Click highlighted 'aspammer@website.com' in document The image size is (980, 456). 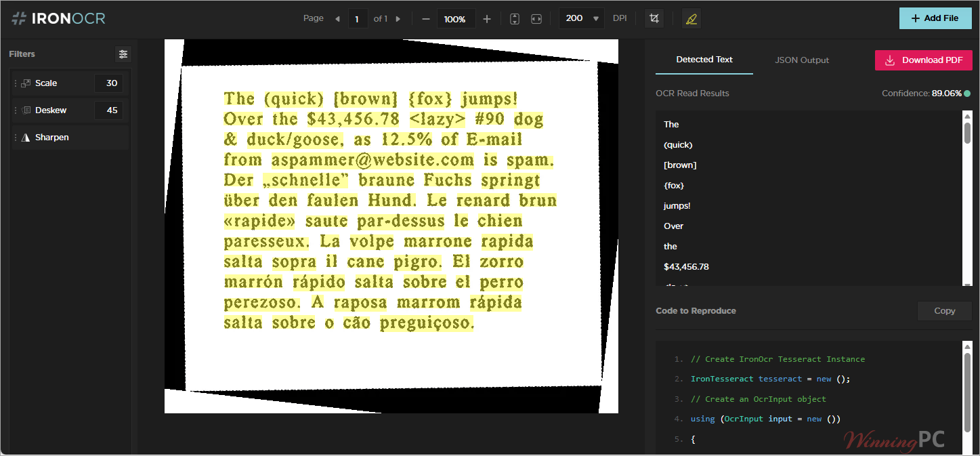373,161
